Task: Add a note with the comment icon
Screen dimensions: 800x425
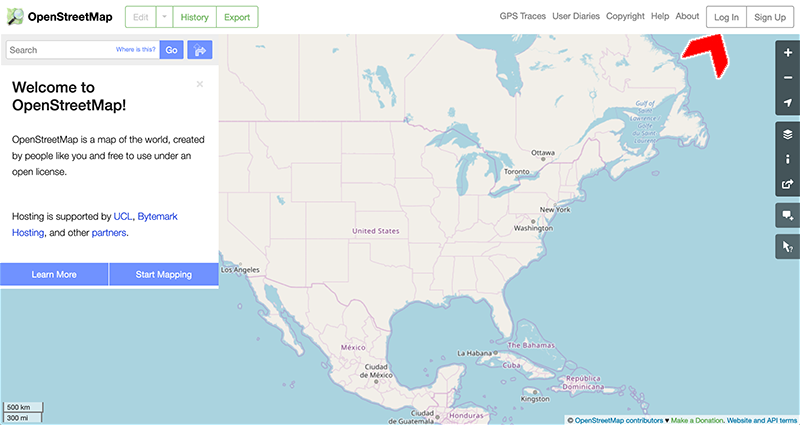Action: (x=788, y=215)
